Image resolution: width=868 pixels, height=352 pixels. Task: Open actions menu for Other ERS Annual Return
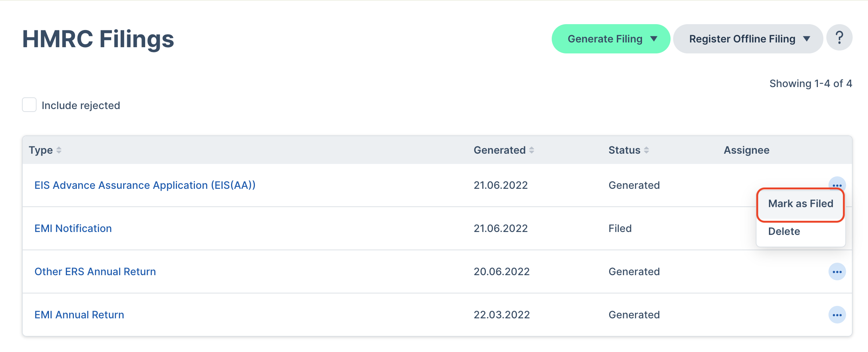tap(837, 272)
